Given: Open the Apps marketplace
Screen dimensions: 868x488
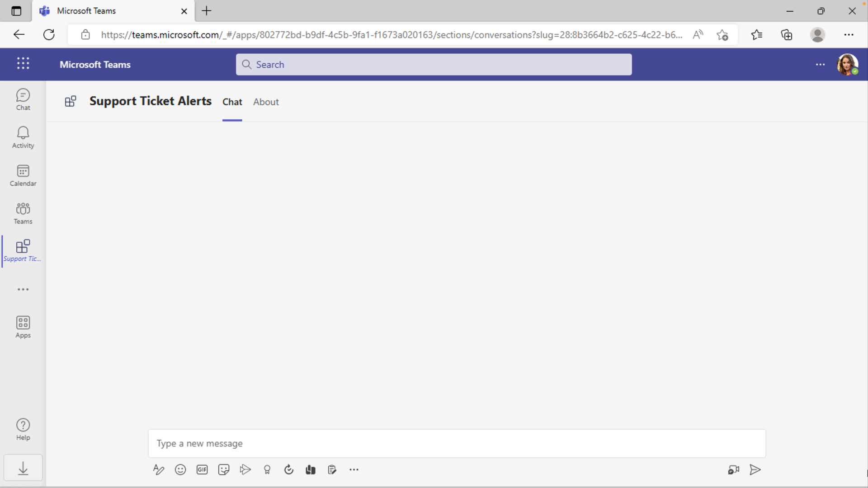Looking at the screenshot, I should click(x=23, y=326).
